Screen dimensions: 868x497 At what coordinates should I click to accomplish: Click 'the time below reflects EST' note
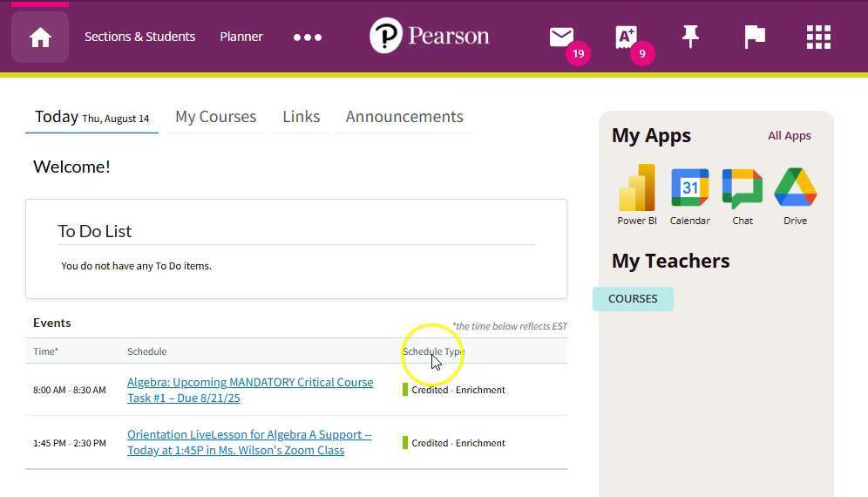[509, 326]
